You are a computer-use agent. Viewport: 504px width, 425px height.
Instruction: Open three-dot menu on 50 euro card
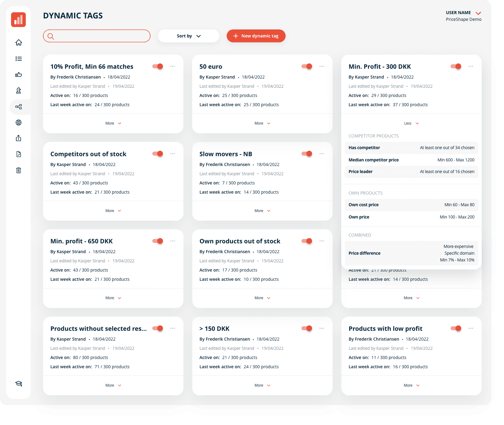(x=322, y=66)
